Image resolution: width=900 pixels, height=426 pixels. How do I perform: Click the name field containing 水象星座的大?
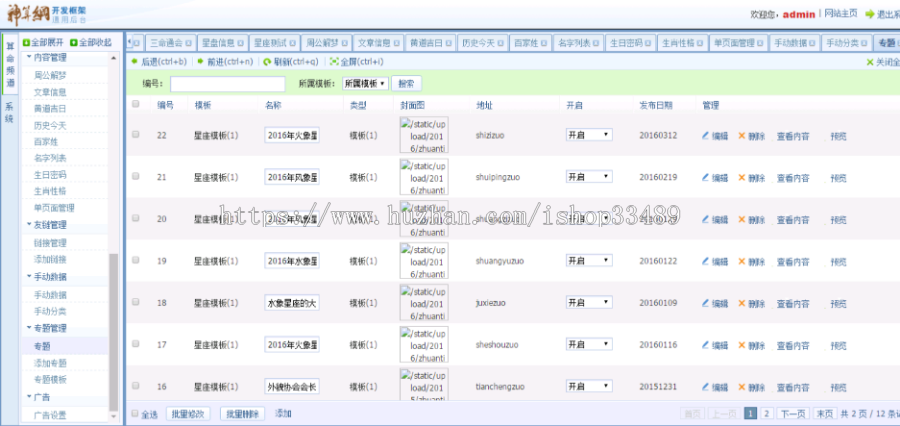tap(292, 303)
